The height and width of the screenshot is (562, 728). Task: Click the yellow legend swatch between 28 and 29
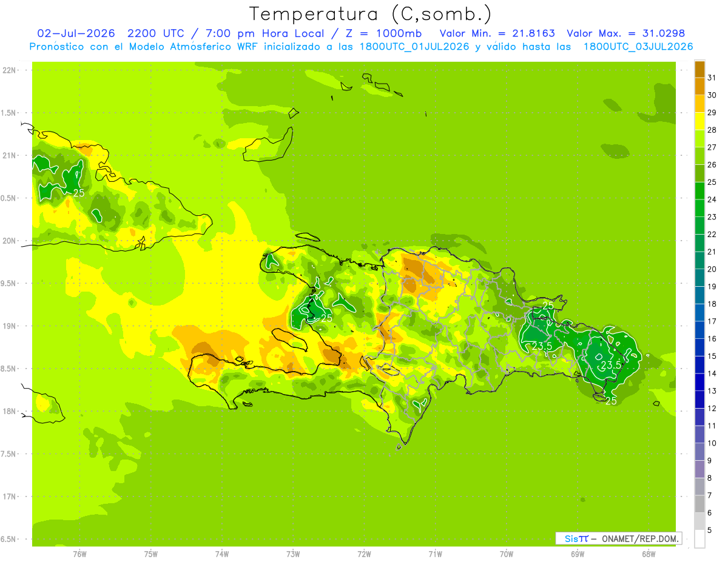point(699,121)
